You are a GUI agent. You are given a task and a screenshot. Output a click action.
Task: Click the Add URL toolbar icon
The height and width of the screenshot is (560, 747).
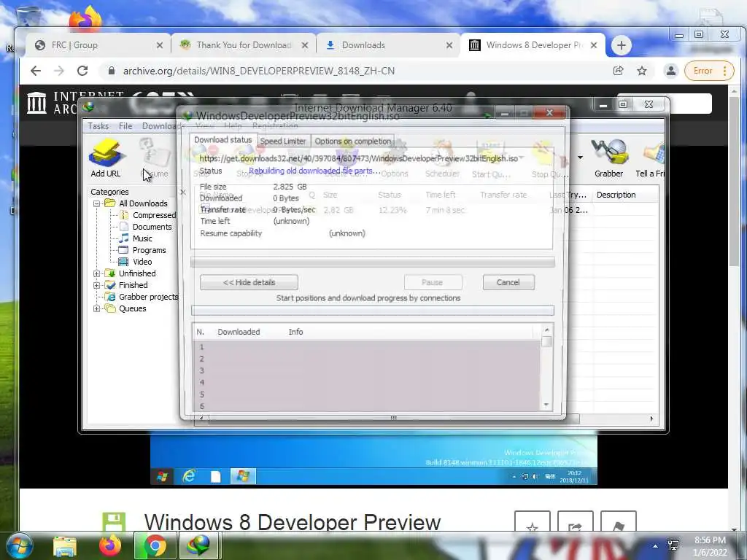106,158
